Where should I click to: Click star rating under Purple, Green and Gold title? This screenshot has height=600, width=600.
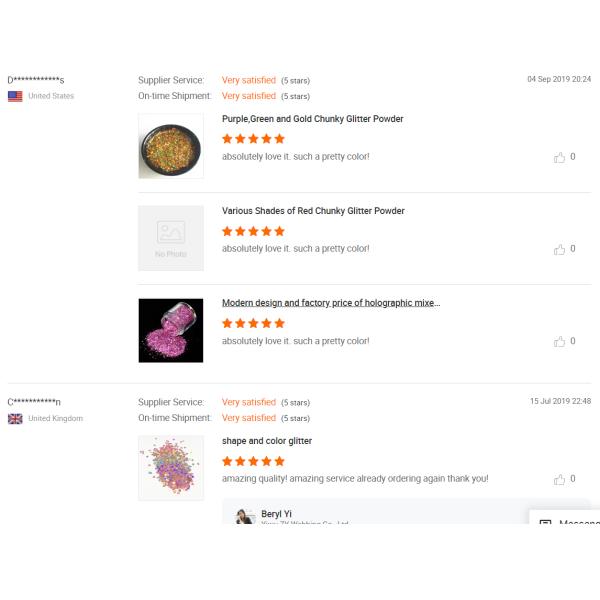pos(253,139)
